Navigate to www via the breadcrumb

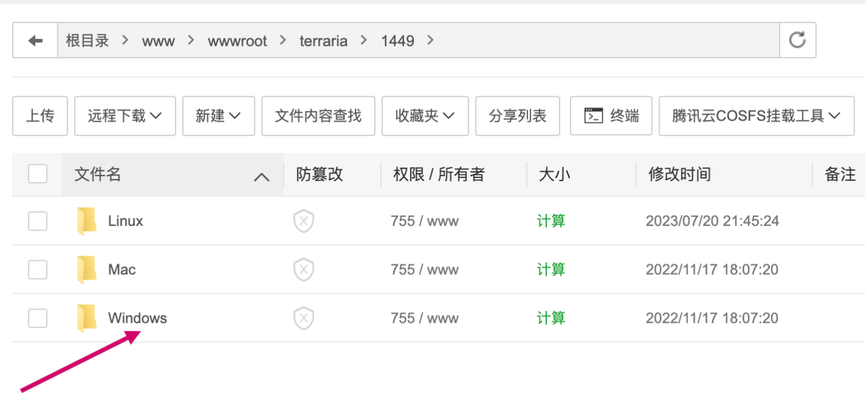(x=158, y=40)
